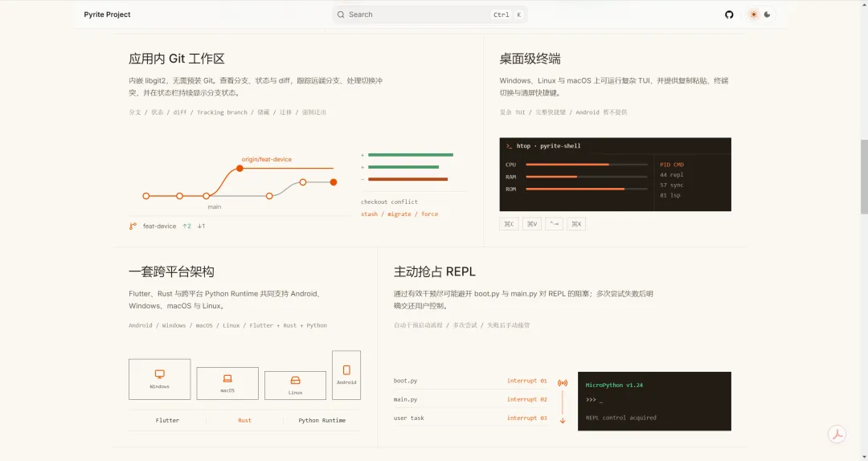Switch to dark theme moon icon
868x461 pixels.
pos(768,14)
